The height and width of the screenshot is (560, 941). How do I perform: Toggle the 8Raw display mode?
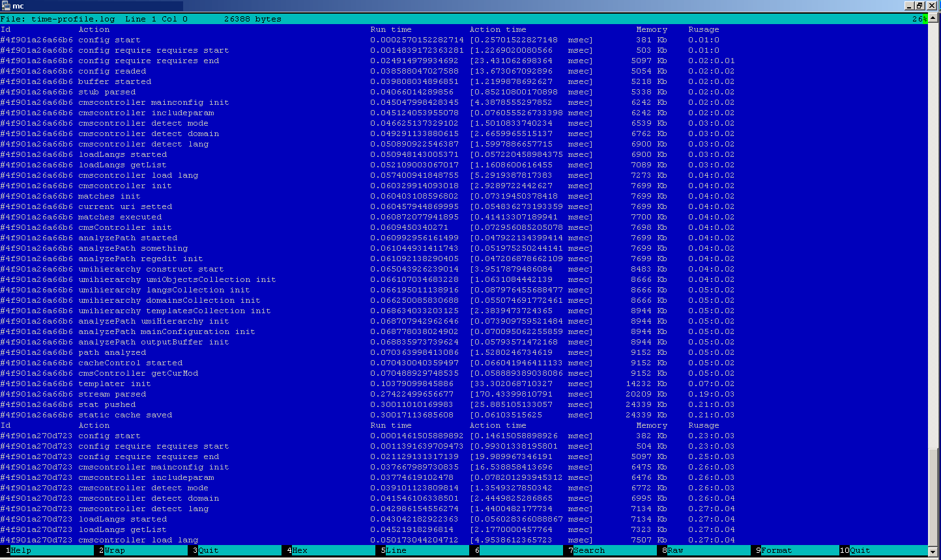[x=704, y=550]
